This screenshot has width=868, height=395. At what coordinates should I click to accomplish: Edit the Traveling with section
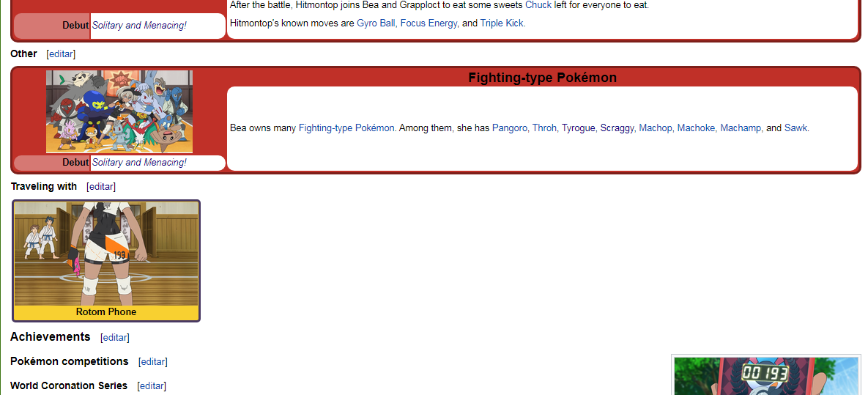tap(101, 187)
